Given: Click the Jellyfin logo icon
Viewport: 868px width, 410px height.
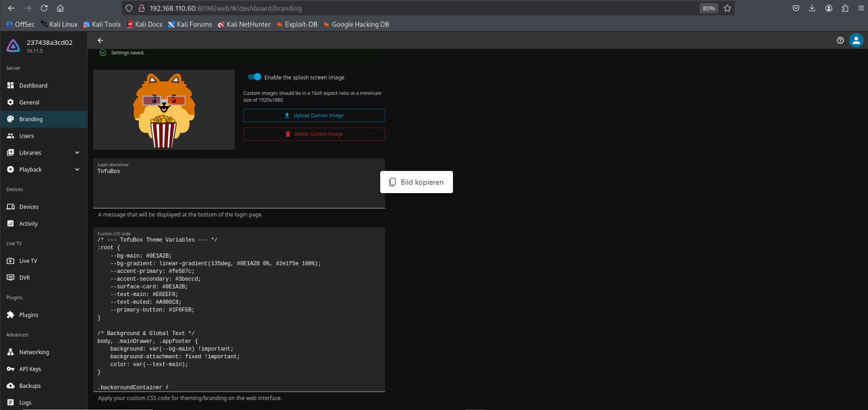Looking at the screenshot, I should (x=13, y=46).
